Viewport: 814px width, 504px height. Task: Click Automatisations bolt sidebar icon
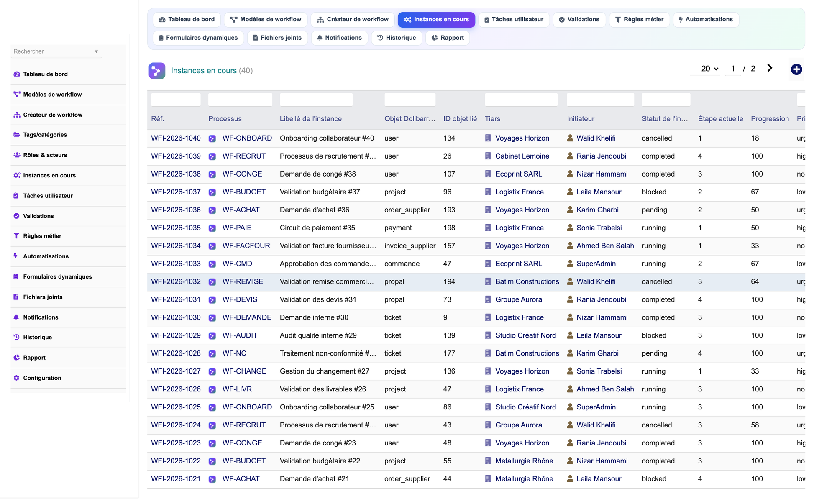(16, 256)
